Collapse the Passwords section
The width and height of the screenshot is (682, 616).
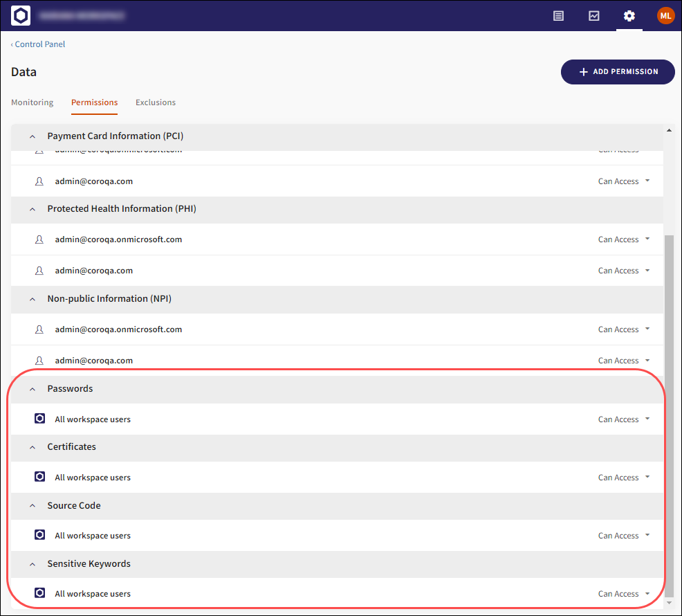33,389
